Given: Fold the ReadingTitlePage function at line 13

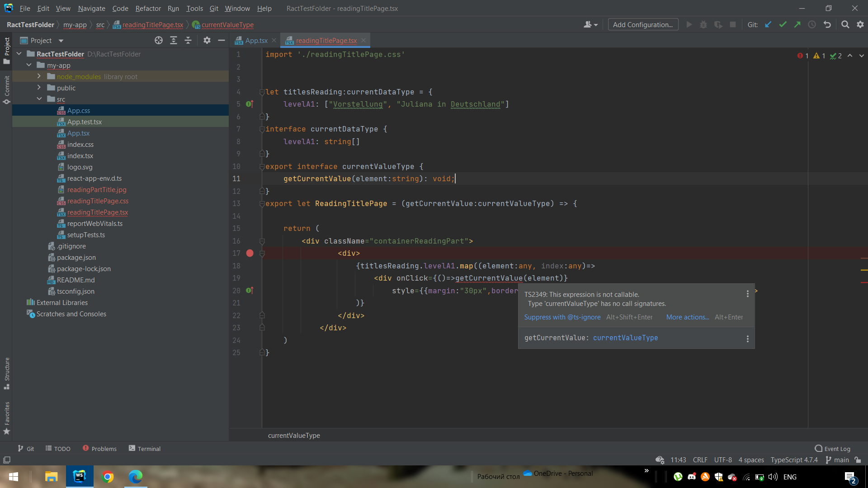Looking at the screenshot, I should pyautogui.click(x=262, y=204).
